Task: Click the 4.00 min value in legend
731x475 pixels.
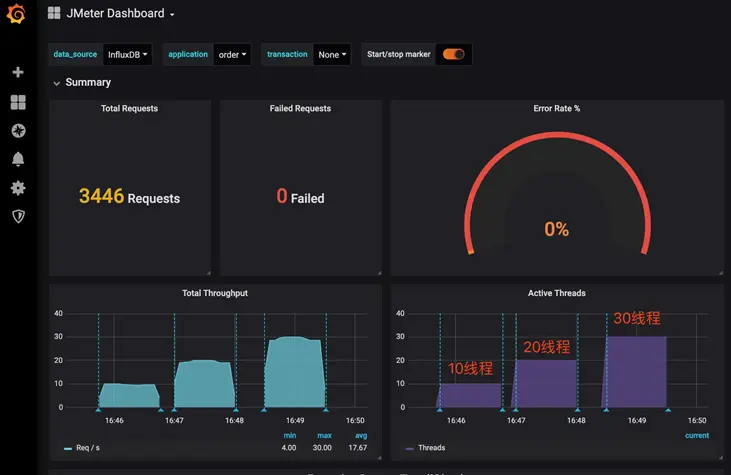Action: 289,447
